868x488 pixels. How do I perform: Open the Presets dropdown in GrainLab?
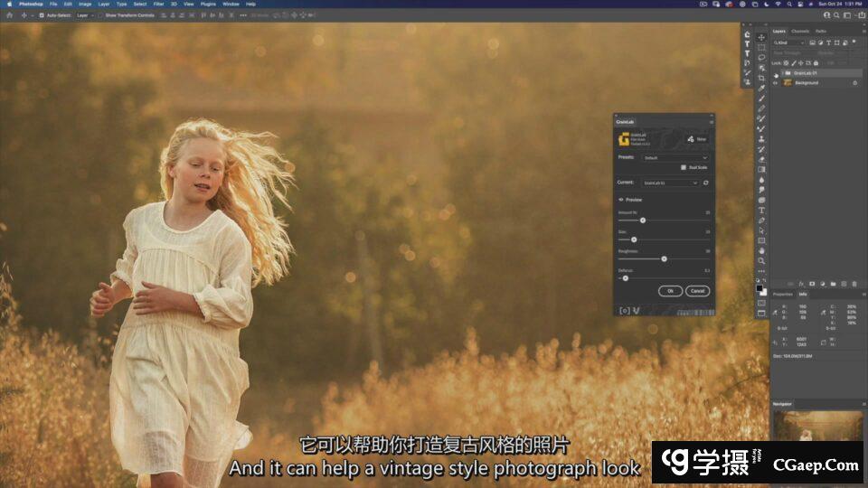(675, 157)
